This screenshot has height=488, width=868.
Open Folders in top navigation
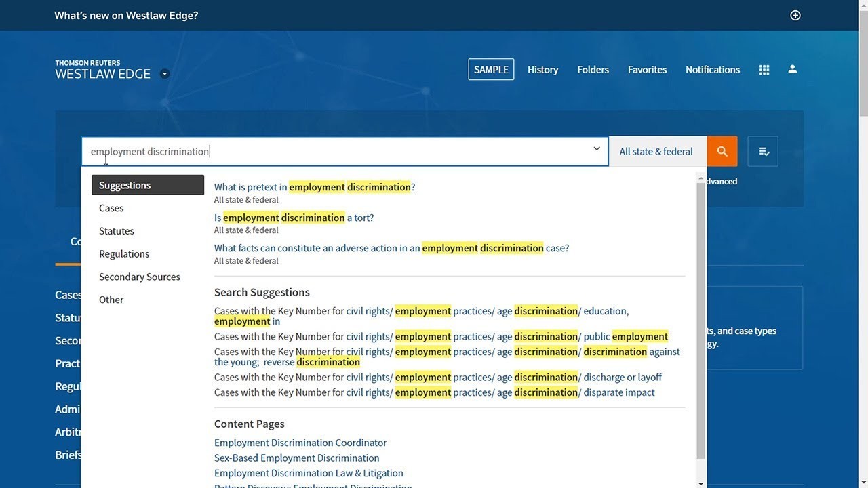tap(593, 70)
